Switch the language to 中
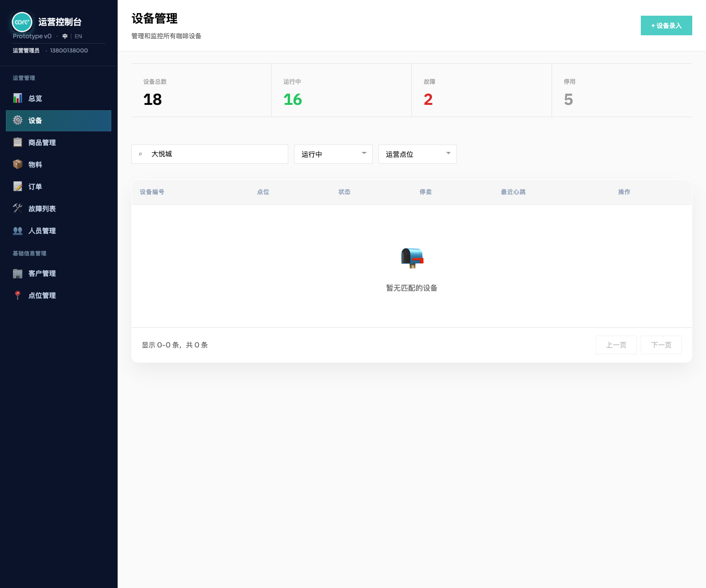This screenshot has width=706, height=588. point(65,36)
